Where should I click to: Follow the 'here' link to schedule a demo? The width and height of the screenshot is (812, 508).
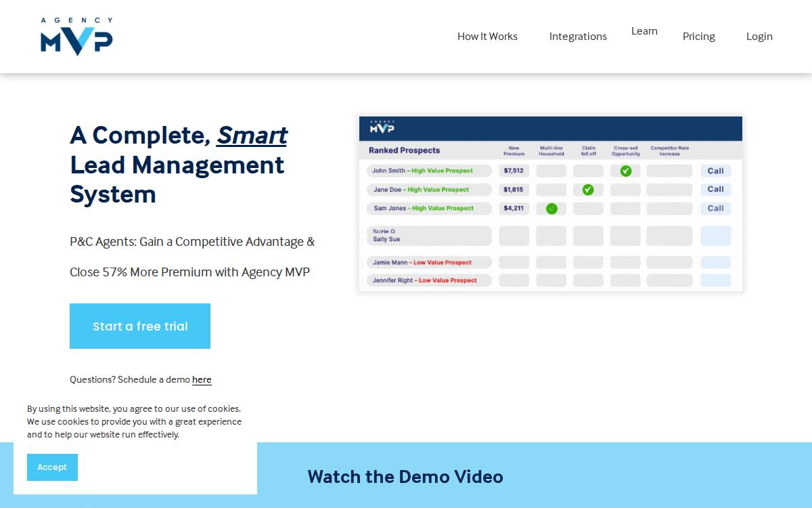202,379
